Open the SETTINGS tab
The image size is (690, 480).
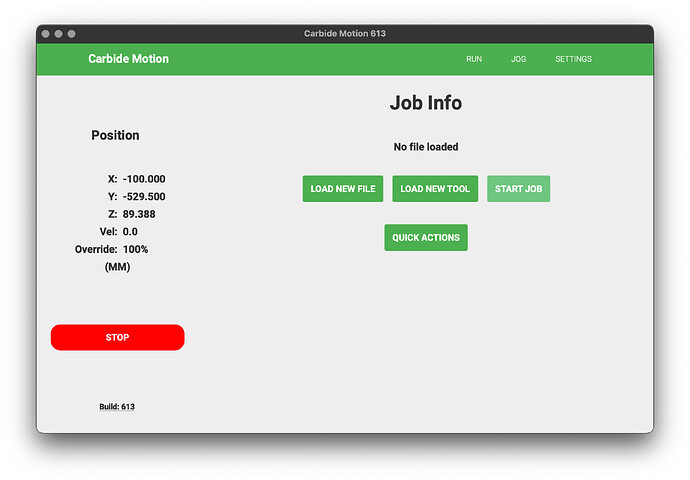573,59
